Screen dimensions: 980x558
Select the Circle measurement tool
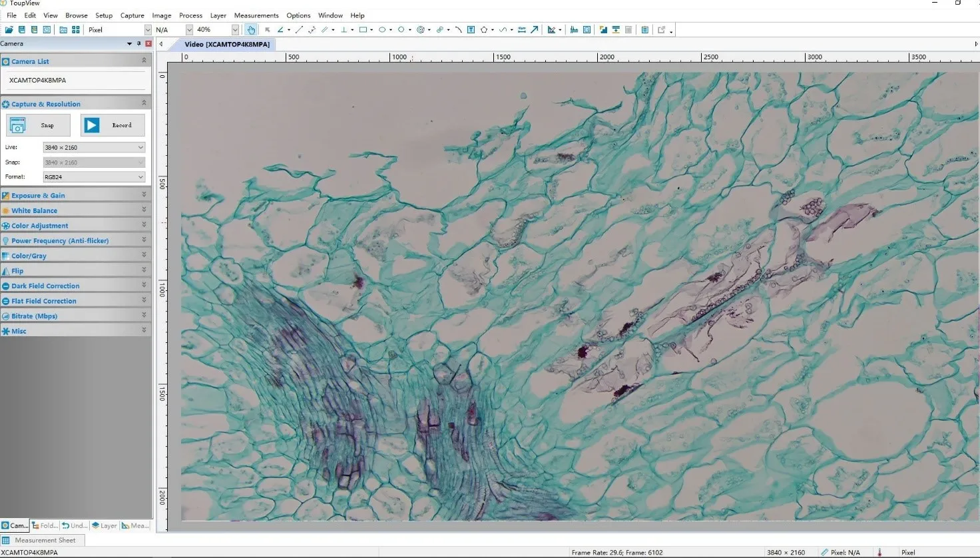click(x=401, y=30)
